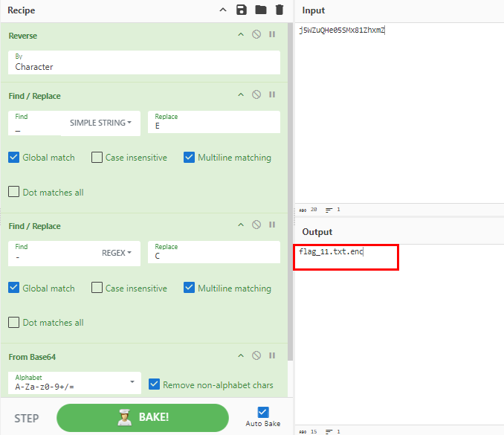Click the Output text flag_11.txt.enc
Image resolution: width=504 pixels, height=435 pixels.
(331, 251)
